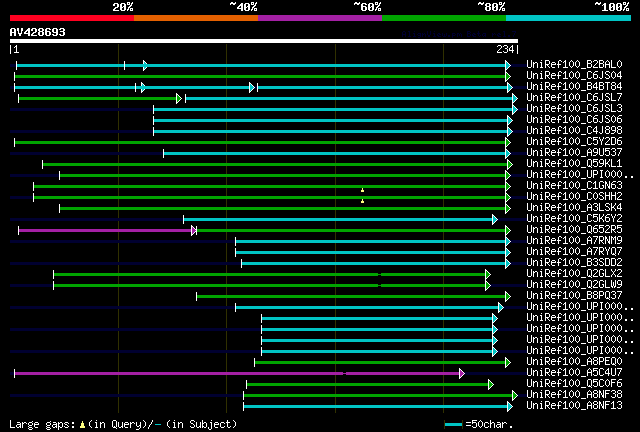Viewport: 640px width, 432px height.
Task: Click the green alignment bar of UniRef100_B8PQ37
Action: point(351,297)
